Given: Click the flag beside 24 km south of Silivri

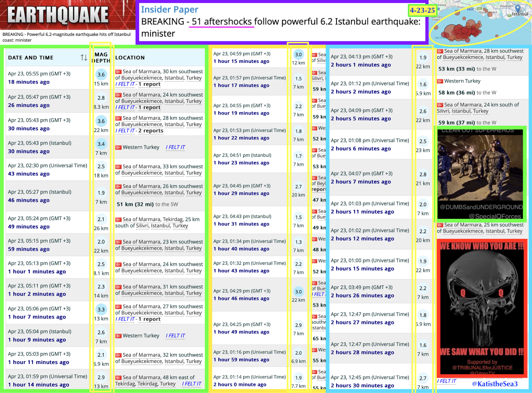Looking at the screenshot, I should 440,105.
